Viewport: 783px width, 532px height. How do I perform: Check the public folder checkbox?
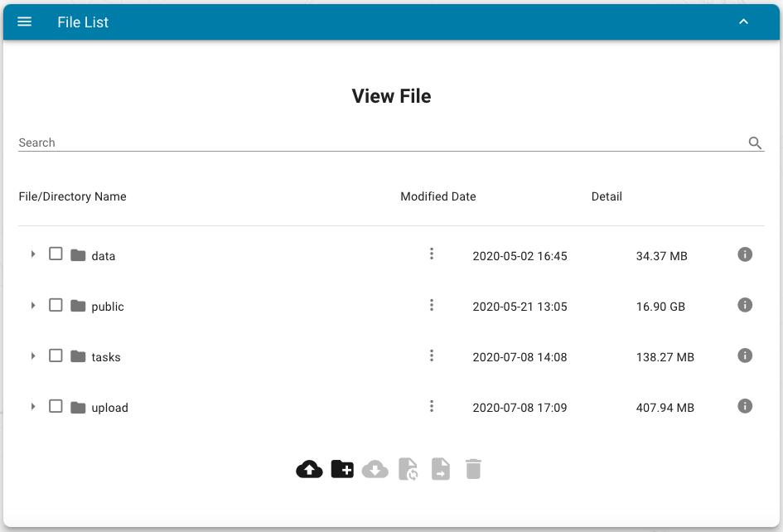coord(56,305)
